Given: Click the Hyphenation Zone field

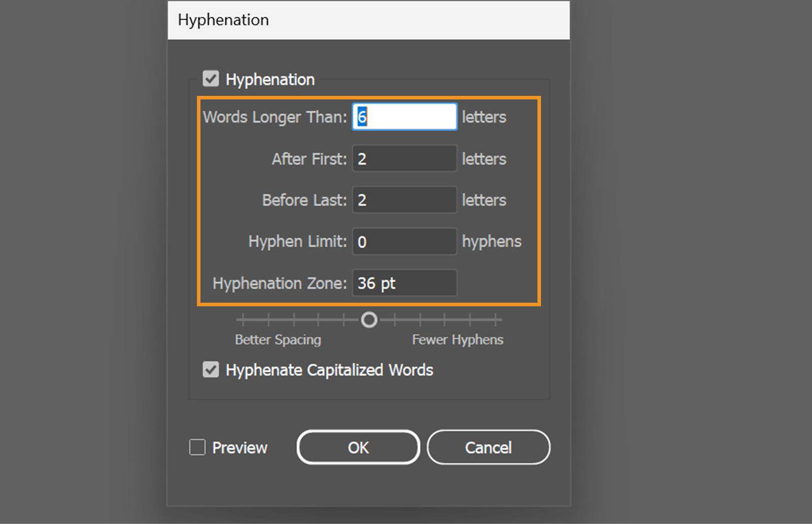Looking at the screenshot, I should pos(404,283).
